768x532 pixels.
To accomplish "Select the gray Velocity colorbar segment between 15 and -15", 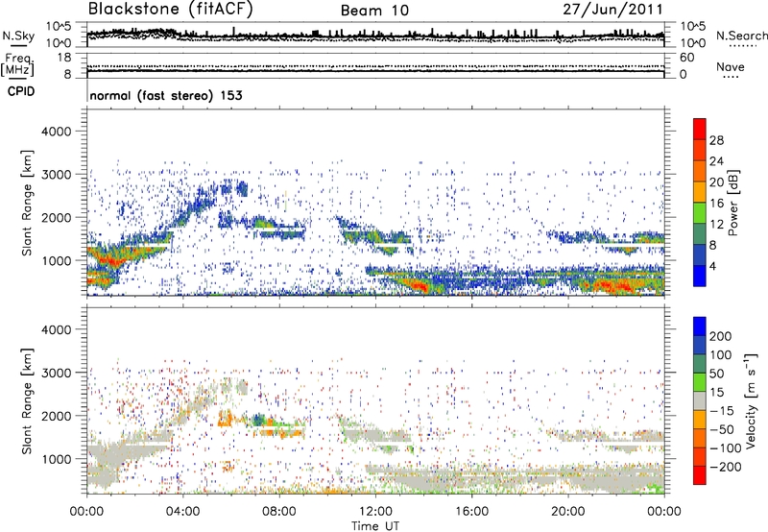I will pos(700,401).
